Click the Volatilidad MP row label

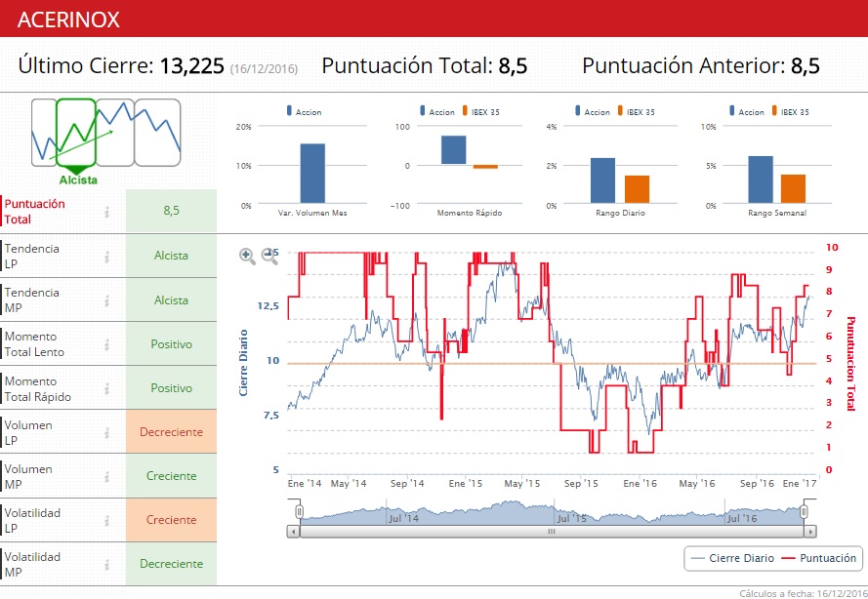(32, 564)
